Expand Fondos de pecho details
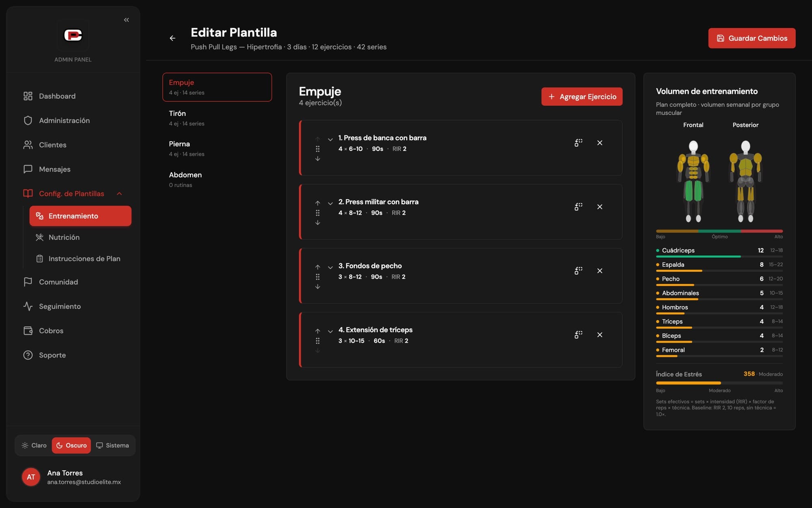Screen dimensions: 812x508 [x=330, y=267]
